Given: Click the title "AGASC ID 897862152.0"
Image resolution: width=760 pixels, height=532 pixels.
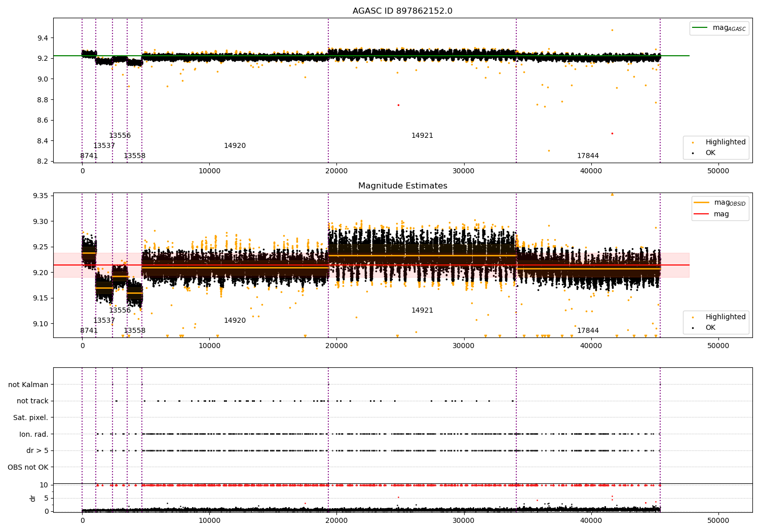Looking at the screenshot, I should [402, 11].
